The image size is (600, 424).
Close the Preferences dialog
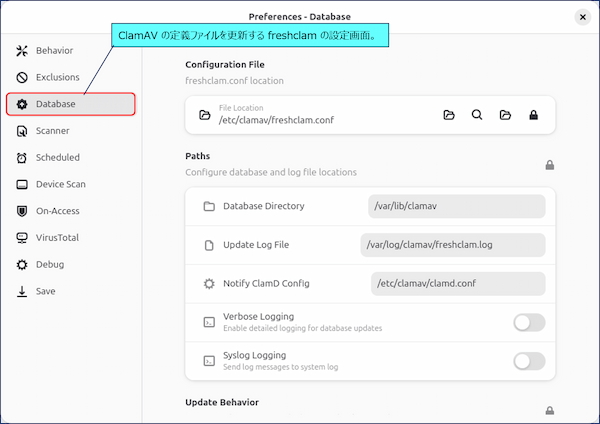pyautogui.click(x=582, y=17)
